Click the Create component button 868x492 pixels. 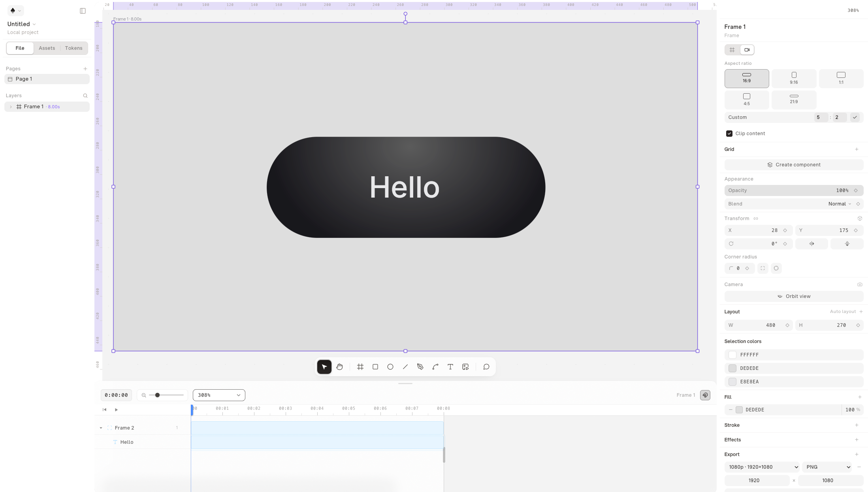coord(794,165)
